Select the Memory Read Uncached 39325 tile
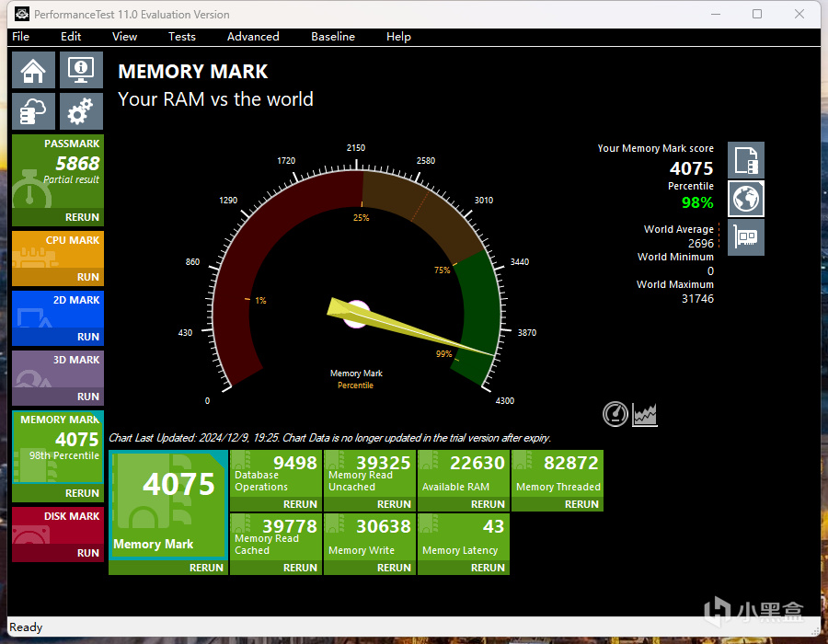Screen dimensions: 828x644 [370, 474]
